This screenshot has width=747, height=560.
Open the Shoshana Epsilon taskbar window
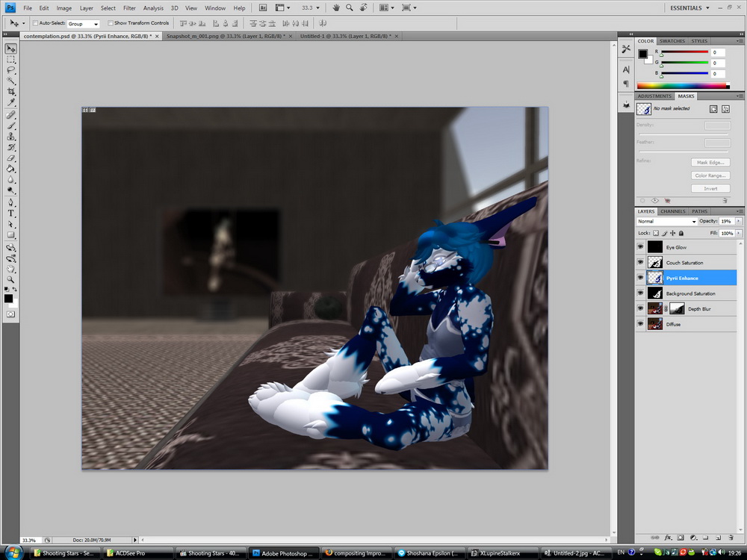[428, 553]
